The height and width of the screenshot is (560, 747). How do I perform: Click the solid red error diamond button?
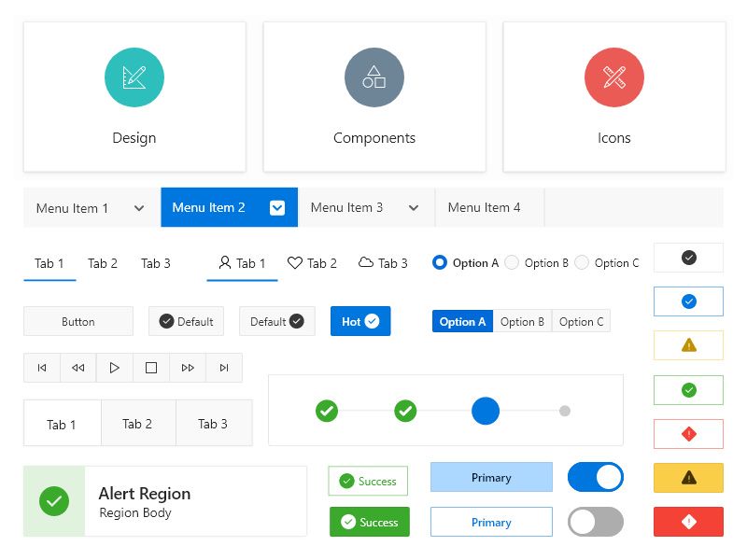(x=688, y=522)
